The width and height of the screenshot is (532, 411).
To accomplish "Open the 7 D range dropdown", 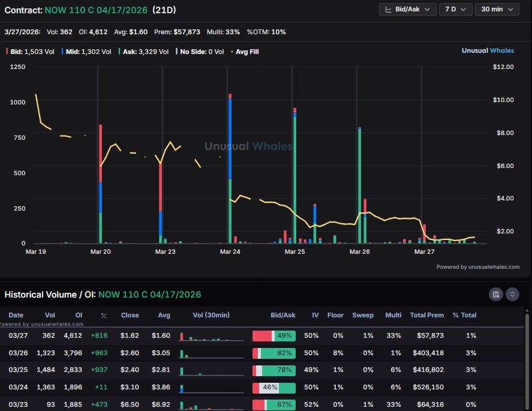I will 456,10.
